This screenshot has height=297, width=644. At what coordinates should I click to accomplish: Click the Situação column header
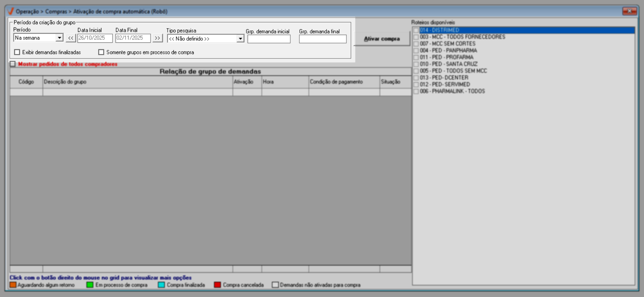pyautogui.click(x=396, y=82)
